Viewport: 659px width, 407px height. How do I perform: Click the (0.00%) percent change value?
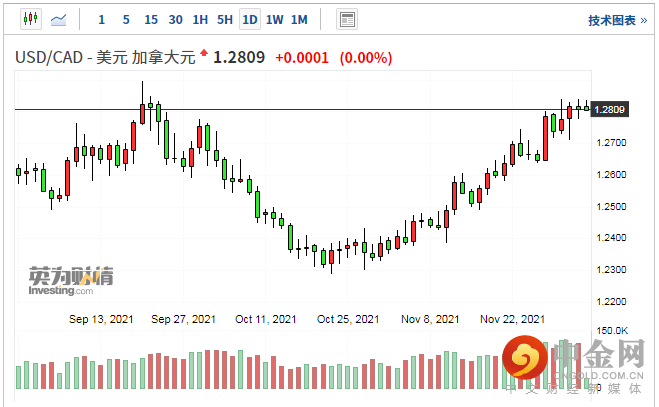(366, 58)
